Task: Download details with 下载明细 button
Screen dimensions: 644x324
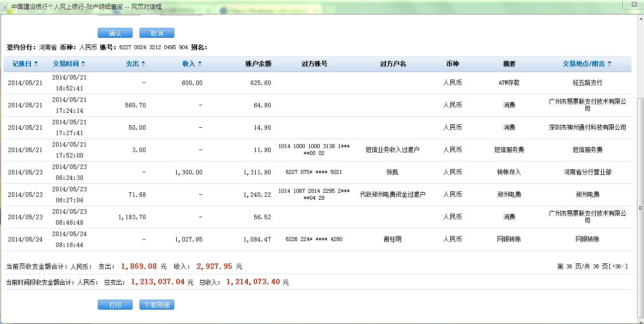Action: point(157,305)
